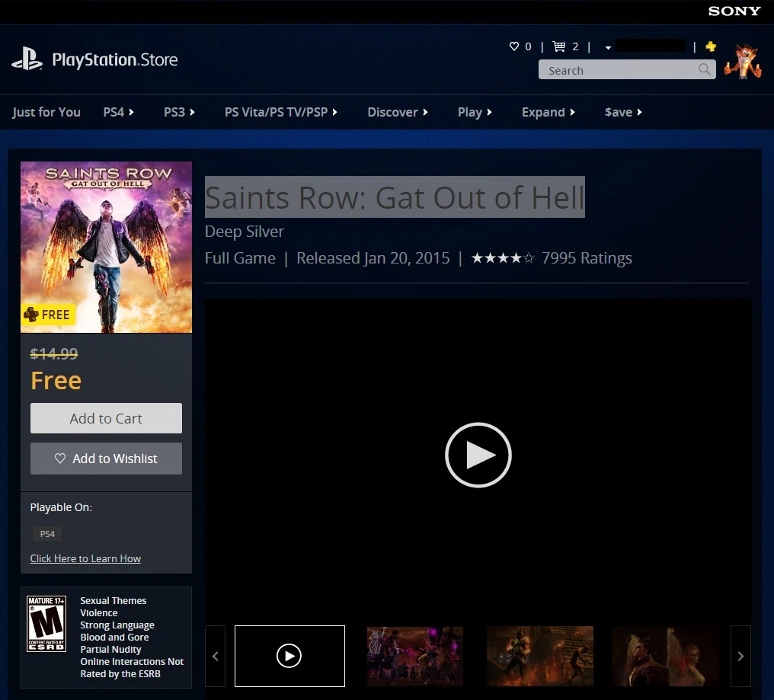Screen dimensions: 774x700
Task: Click Add to Cart button
Action: click(106, 418)
